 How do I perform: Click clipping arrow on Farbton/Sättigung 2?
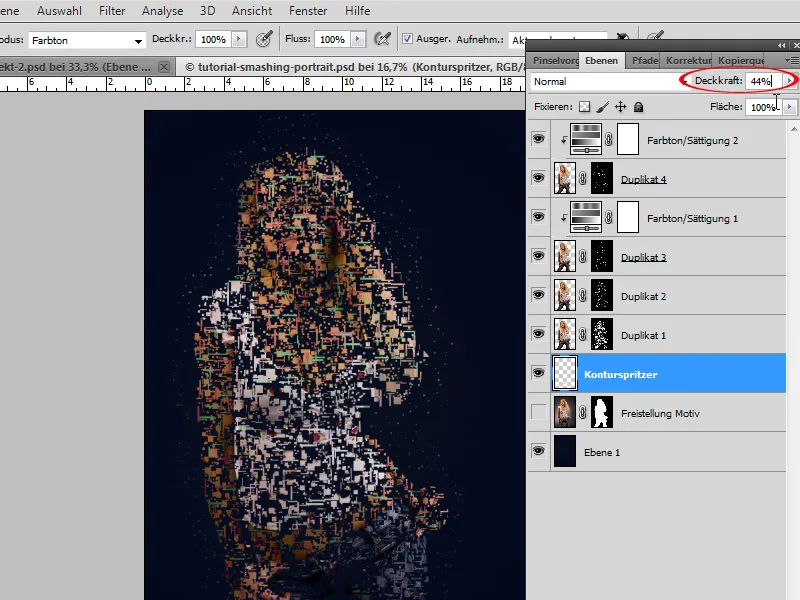563,139
